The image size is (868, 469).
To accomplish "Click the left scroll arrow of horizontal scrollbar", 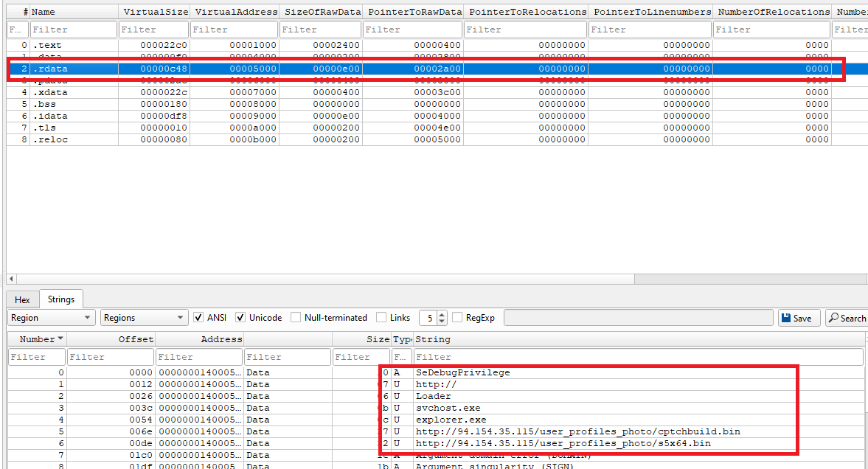I will pos(11,279).
